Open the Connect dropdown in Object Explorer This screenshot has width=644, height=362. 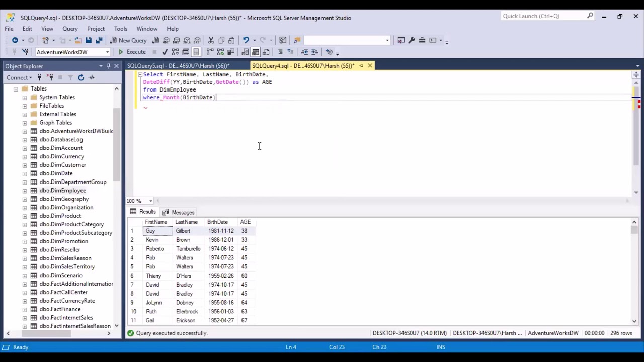pos(19,77)
